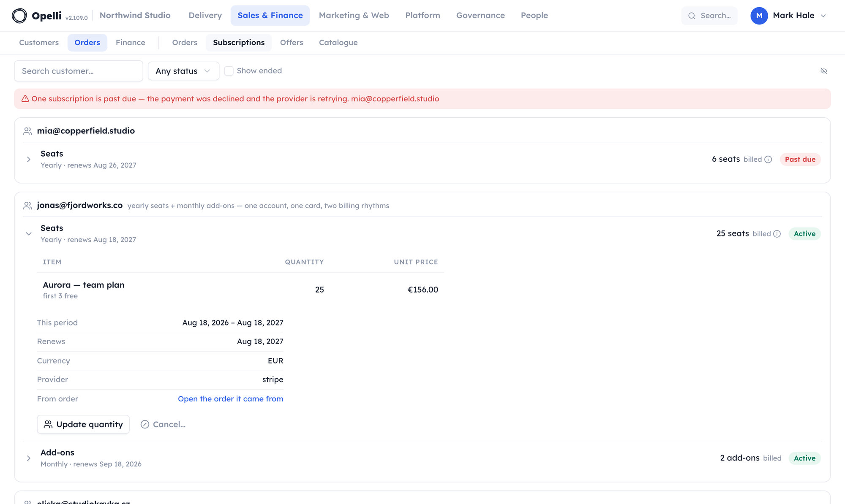Viewport: 845px width, 504px height.
Task: Click the people icon on Update quantity button
Action: 48,424
